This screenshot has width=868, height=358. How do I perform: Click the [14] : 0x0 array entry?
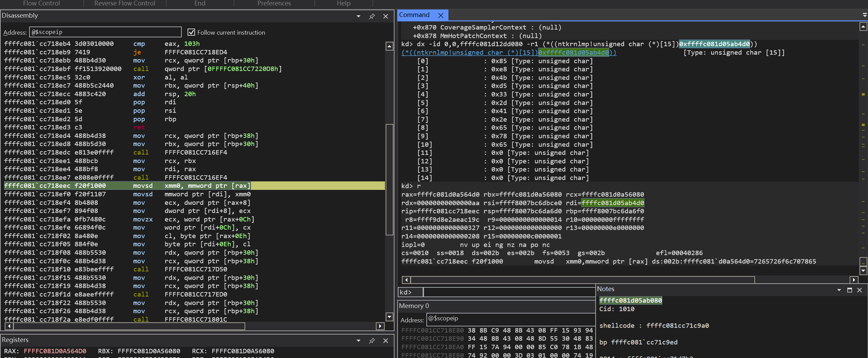pos(503,178)
